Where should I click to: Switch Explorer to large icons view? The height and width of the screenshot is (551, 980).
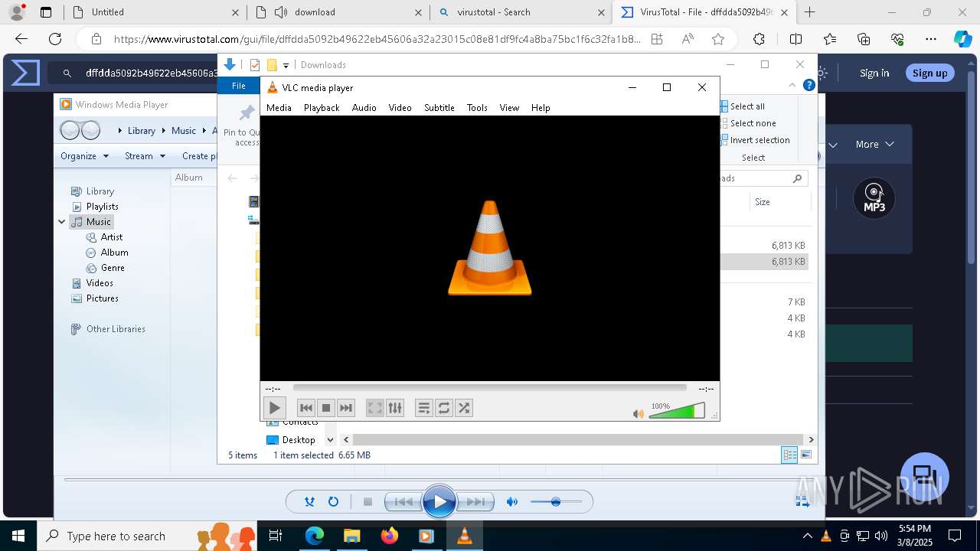[x=806, y=455]
